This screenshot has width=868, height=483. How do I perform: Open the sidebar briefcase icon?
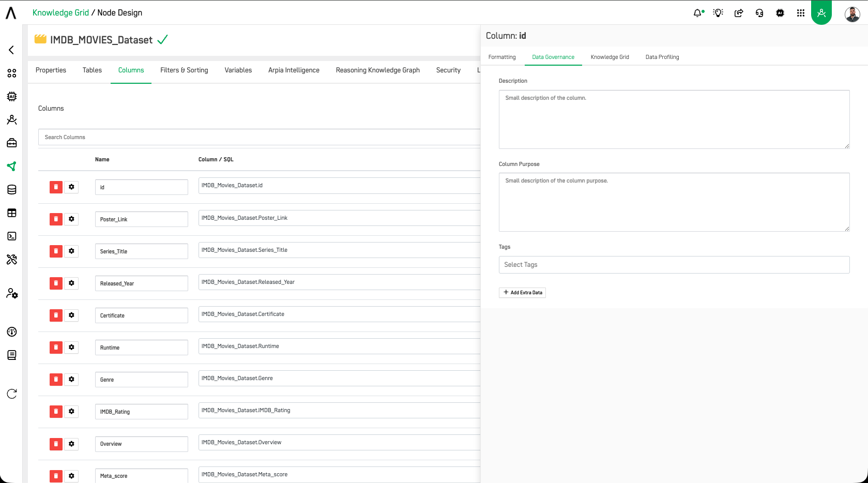coord(12,143)
